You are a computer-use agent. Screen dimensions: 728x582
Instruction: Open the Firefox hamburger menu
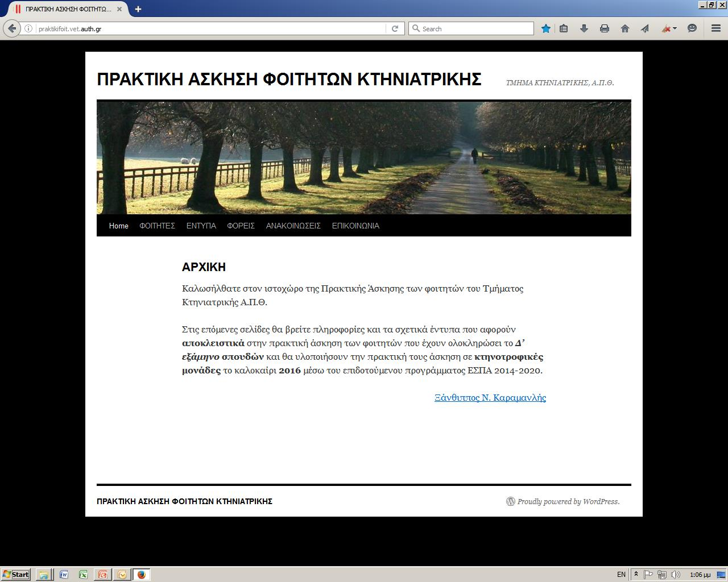[716, 28]
